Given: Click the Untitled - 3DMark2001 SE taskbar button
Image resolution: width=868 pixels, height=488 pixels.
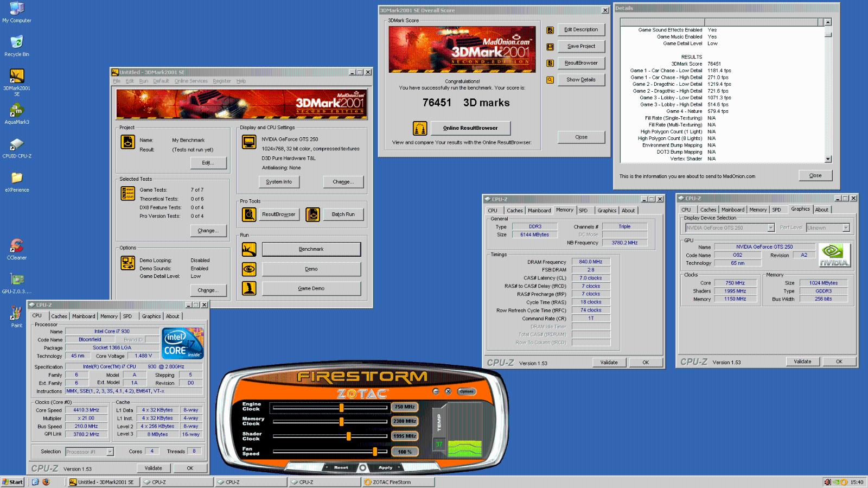Looking at the screenshot, I should (103, 481).
